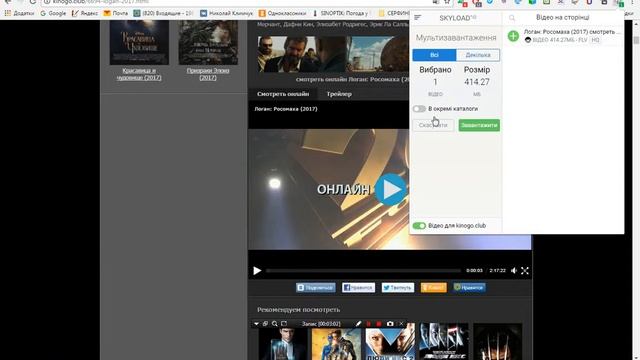The height and width of the screenshot is (360, 640).
Task: Click the recorder window-copy icon
Action: pyautogui.click(x=265, y=324)
